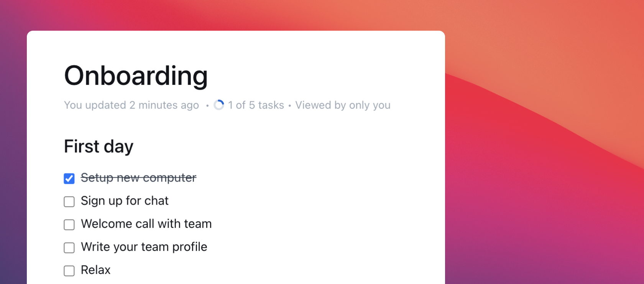Click the circular task progress ring
Viewport: 644px width, 284px height.
(219, 104)
